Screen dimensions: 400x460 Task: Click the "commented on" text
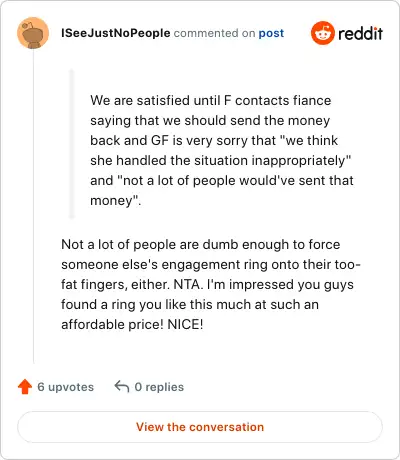pos(214,33)
